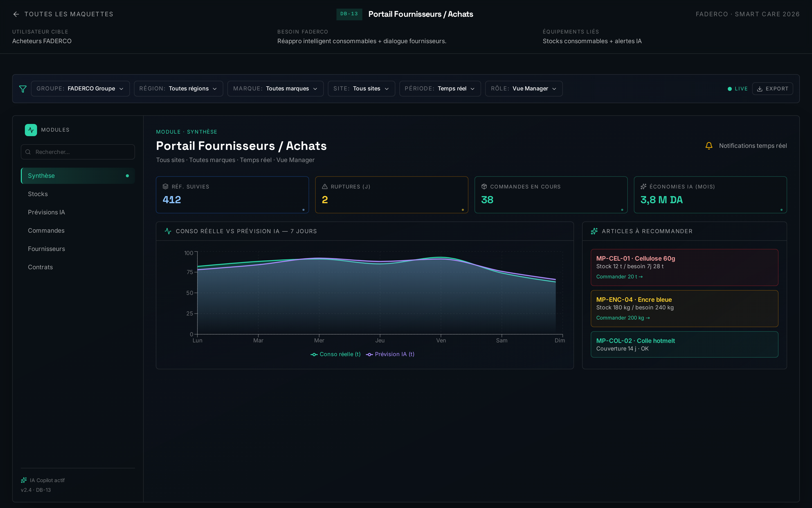Open the Commandes module

pyautogui.click(x=78, y=230)
